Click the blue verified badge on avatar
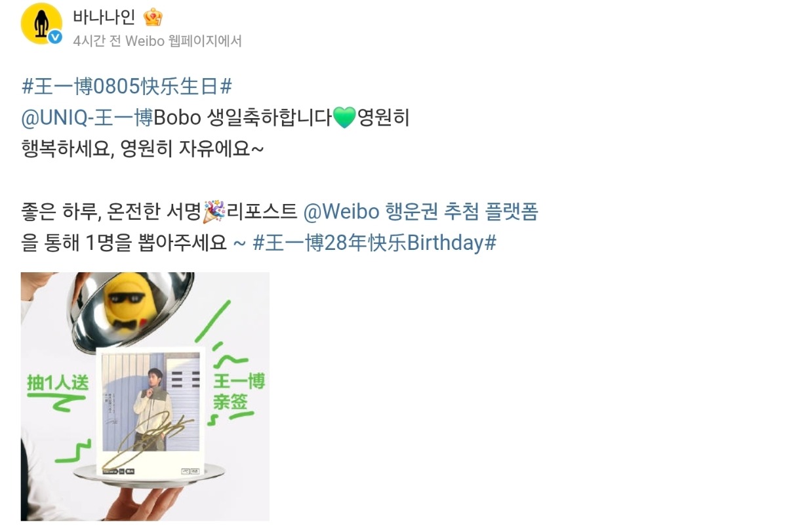787x532 pixels. point(56,37)
